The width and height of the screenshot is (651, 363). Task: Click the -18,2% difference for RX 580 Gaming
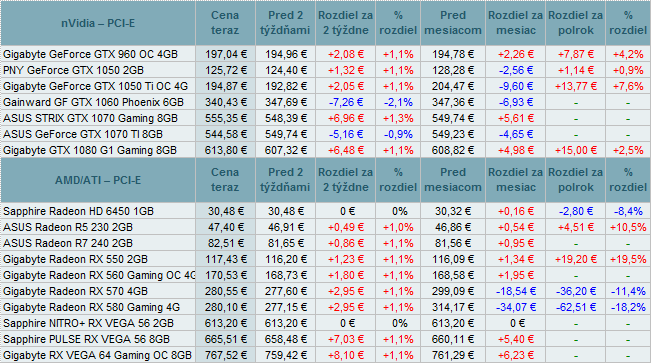[x=628, y=307]
